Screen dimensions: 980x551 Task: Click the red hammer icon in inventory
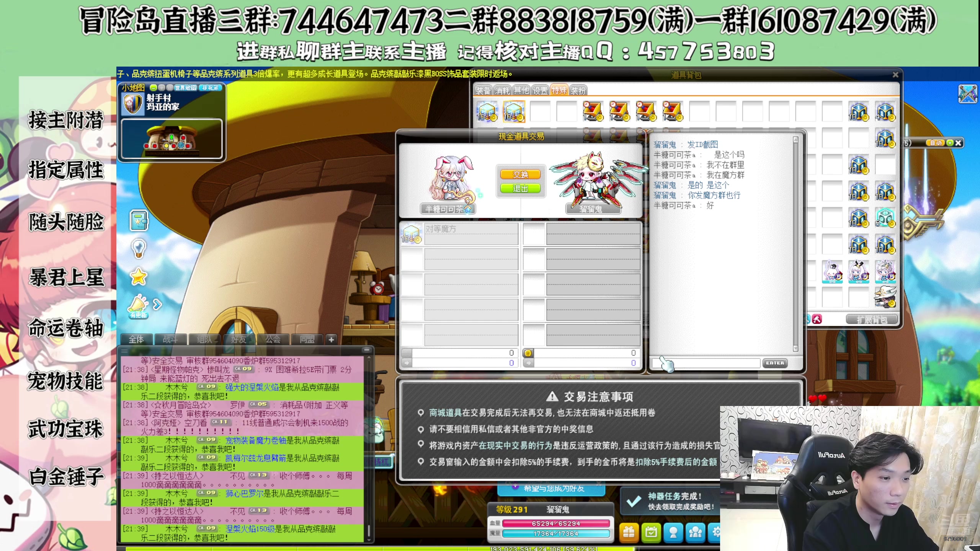[817, 319]
